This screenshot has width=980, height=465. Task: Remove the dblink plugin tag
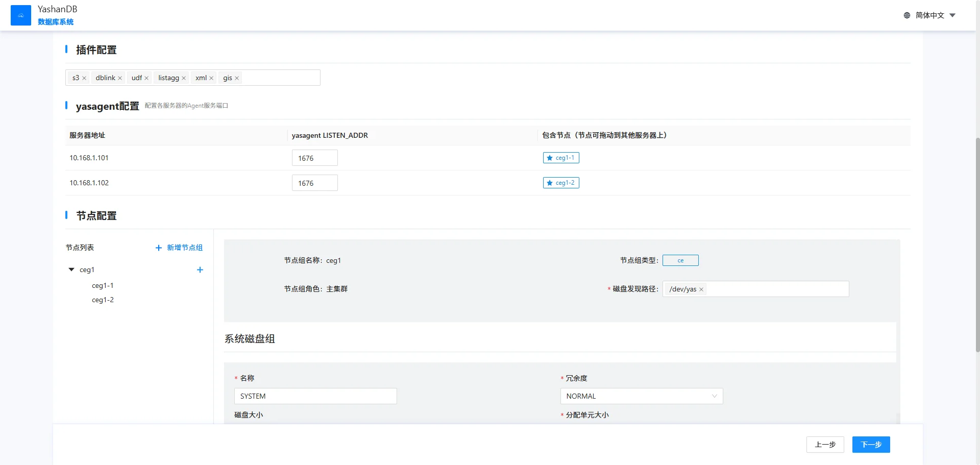click(120, 78)
